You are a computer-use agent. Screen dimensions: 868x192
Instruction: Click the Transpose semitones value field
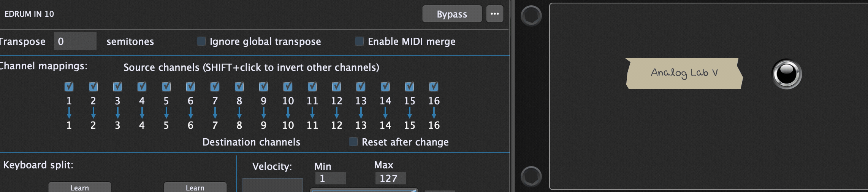[x=75, y=41]
